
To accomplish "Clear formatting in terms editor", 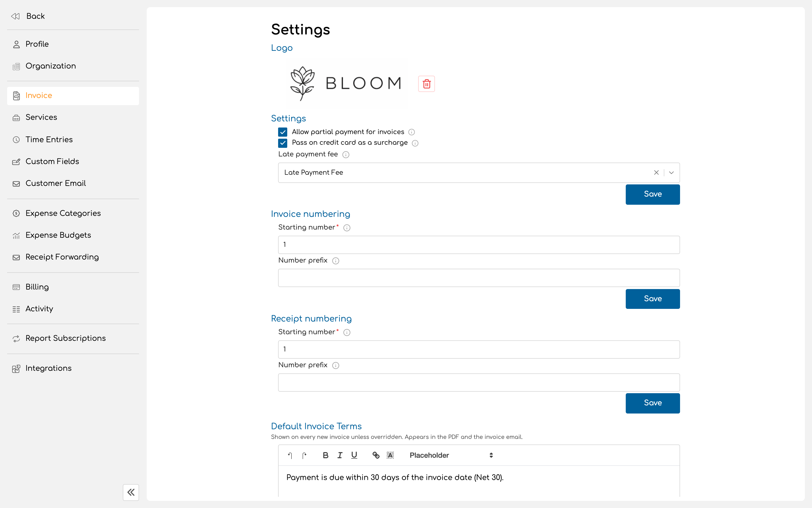I will (x=390, y=455).
